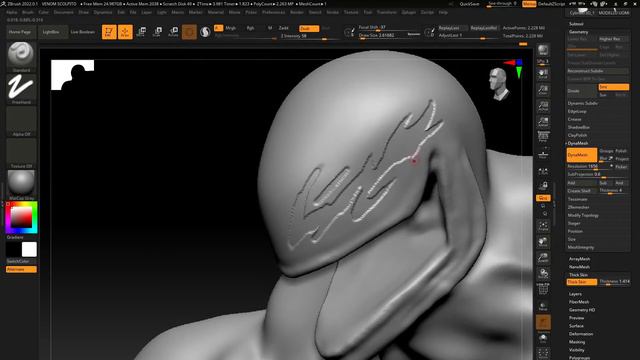Click the QuickSave button
640x360 pixels.
[x=469, y=4]
